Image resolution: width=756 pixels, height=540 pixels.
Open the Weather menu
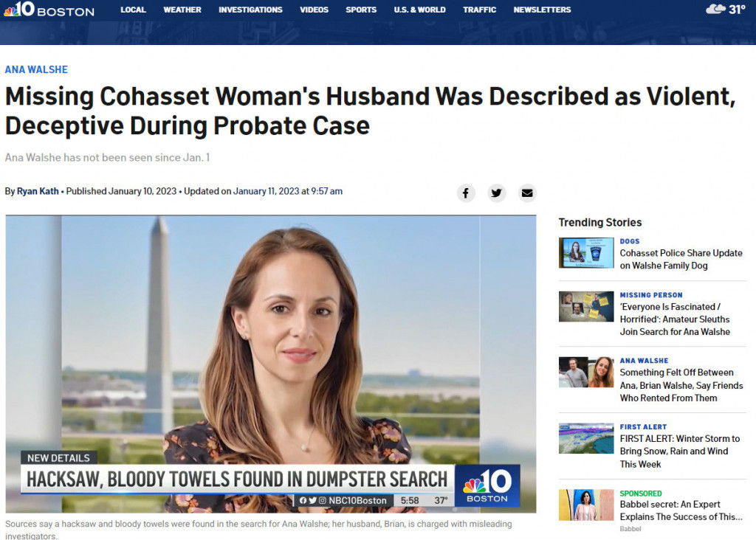tap(182, 10)
